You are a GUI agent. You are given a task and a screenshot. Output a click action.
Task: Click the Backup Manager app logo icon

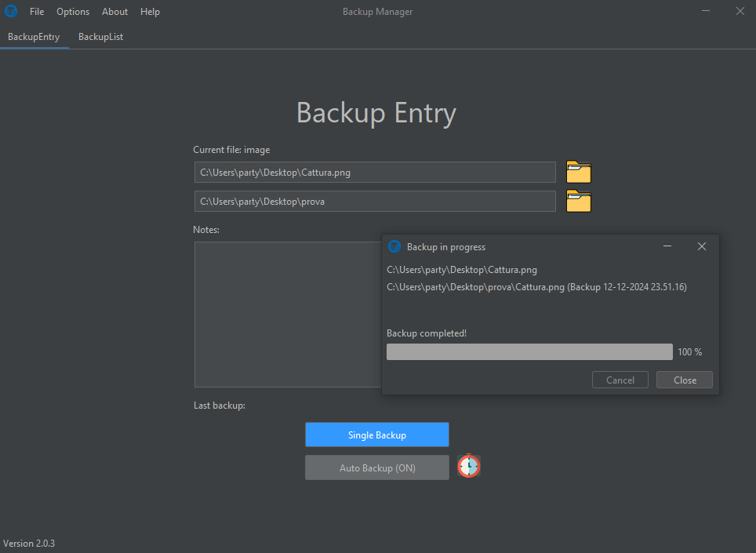coord(11,11)
